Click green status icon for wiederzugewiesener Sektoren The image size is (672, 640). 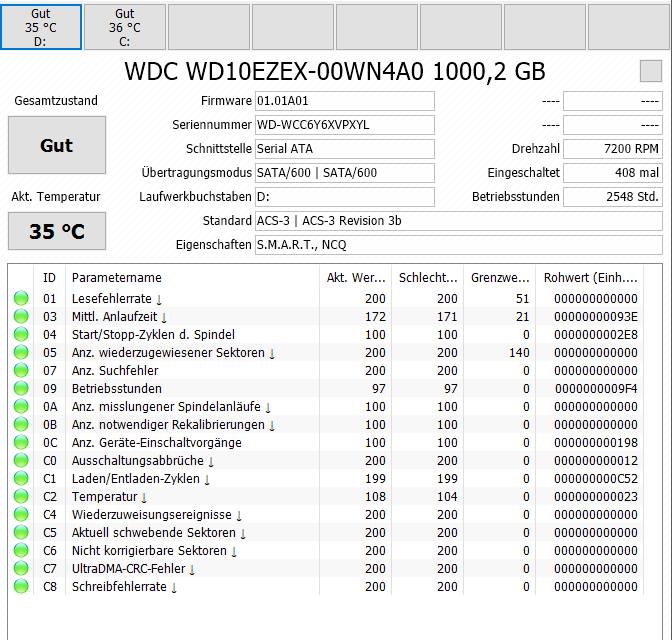[21, 352]
